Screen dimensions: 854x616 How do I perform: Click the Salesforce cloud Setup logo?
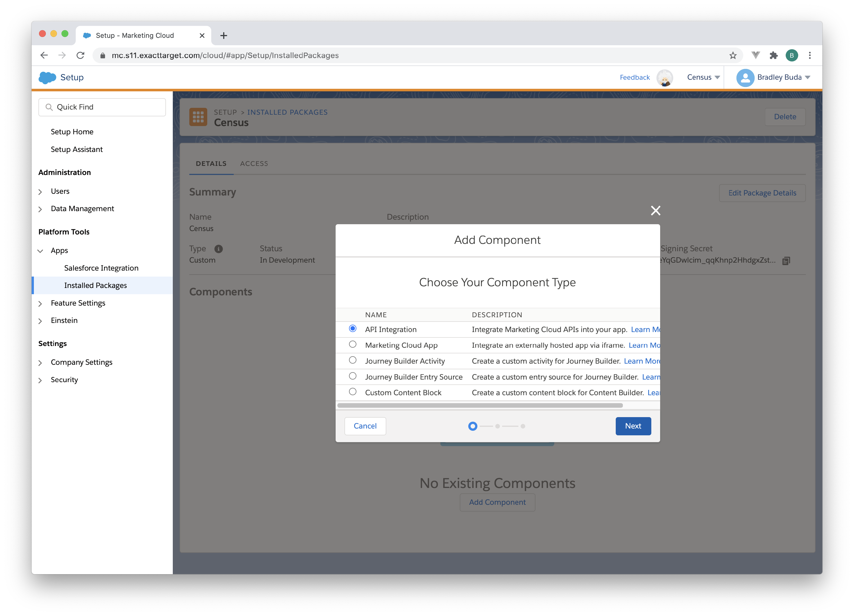pos(48,77)
